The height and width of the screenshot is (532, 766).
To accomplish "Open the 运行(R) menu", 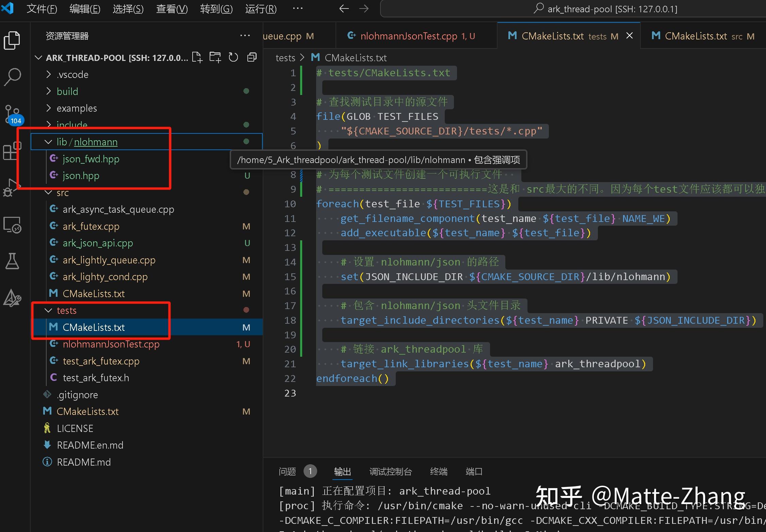I will pos(261,9).
